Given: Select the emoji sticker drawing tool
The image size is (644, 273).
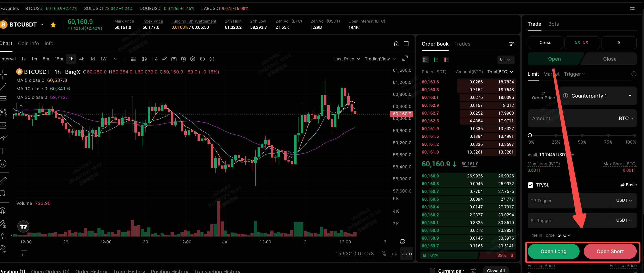Looking at the screenshot, I should tap(3, 163).
